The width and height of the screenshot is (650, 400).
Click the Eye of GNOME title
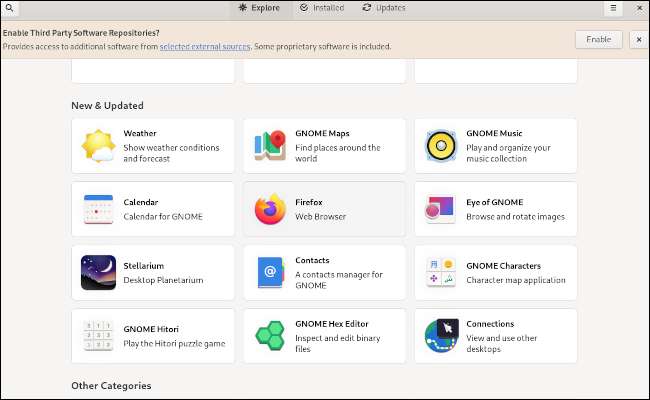(x=495, y=202)
